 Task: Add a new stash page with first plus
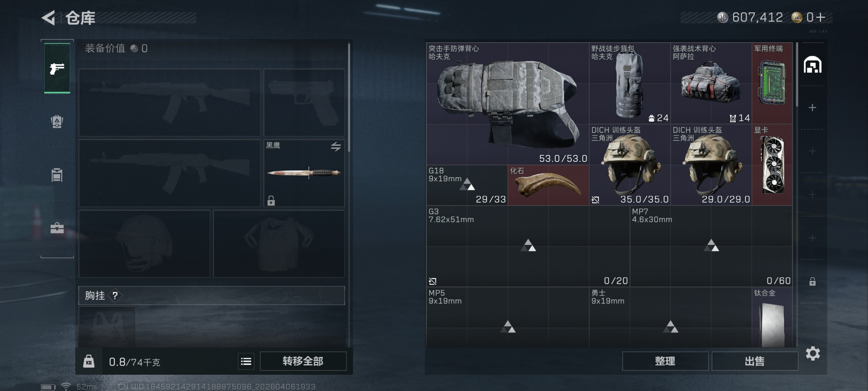click(x=812, y=108)
